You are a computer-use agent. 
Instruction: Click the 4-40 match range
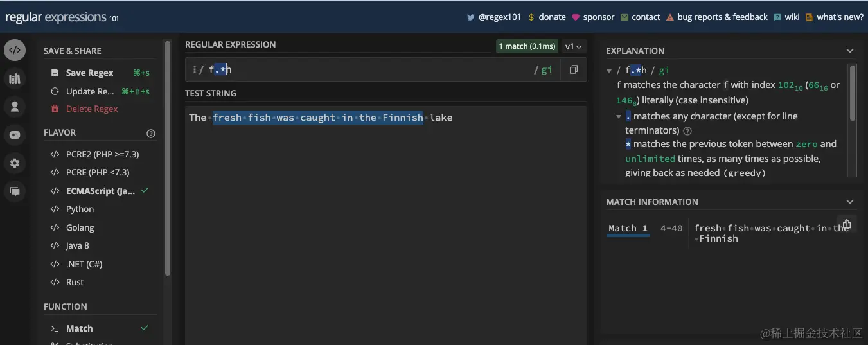point(671,228)
